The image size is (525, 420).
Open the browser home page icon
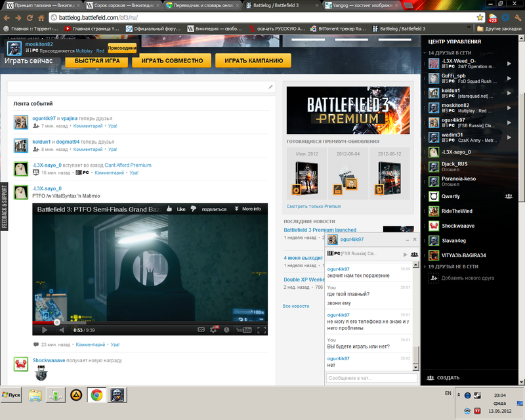[41, 18]
